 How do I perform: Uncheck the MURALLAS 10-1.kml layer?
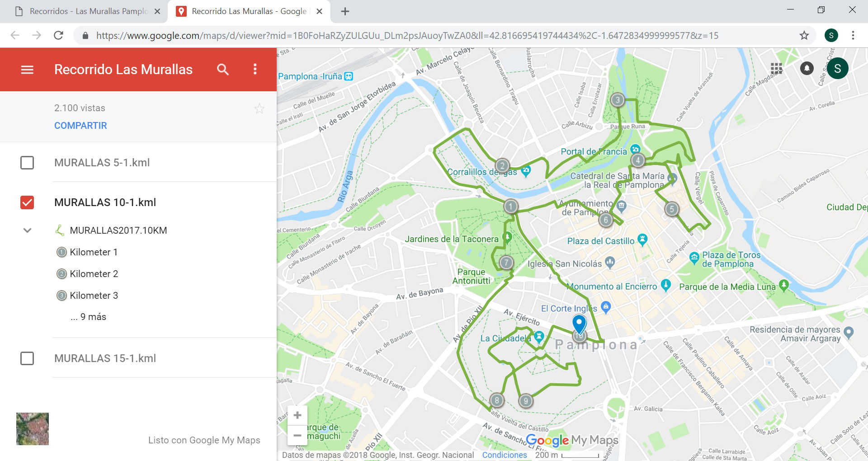(x=27, y=202)
